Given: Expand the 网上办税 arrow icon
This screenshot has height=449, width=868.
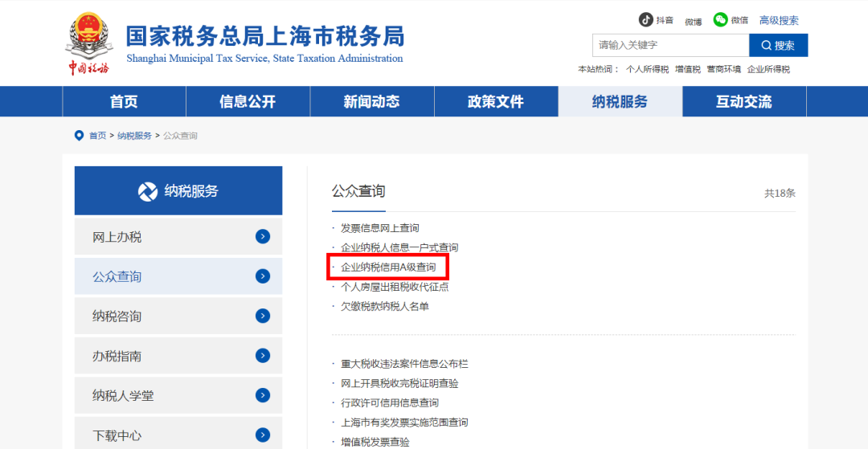Looking at the screenshot, I should [x=263, y=237].
